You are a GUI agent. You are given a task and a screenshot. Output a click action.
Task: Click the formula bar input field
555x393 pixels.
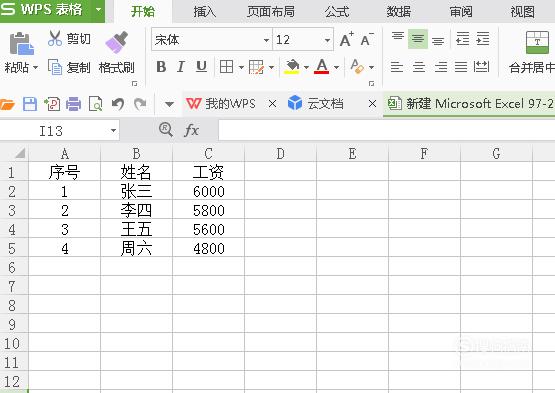click(x=387, y=130)
